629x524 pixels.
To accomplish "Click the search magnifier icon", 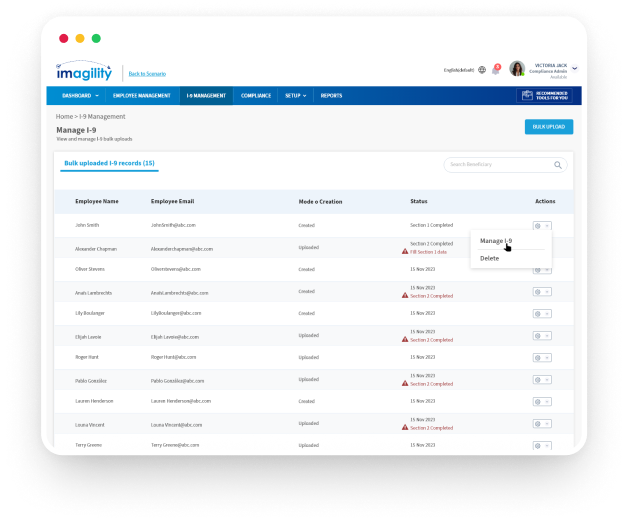I will tap(558, 164).
